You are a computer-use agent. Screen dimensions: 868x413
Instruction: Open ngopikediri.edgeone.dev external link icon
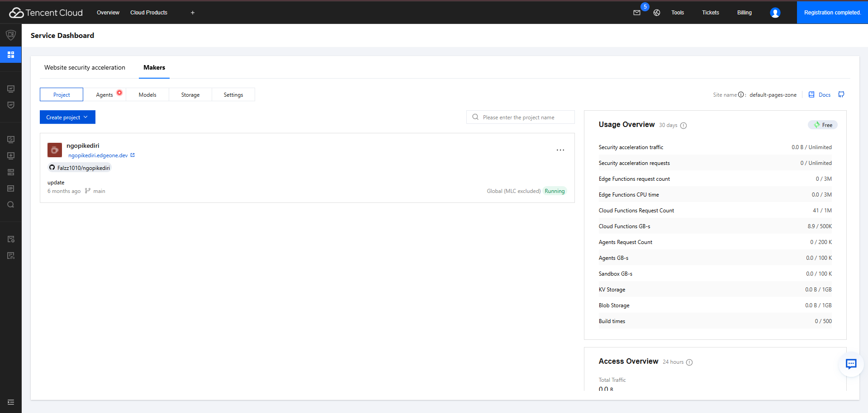[x=133, y=155]
